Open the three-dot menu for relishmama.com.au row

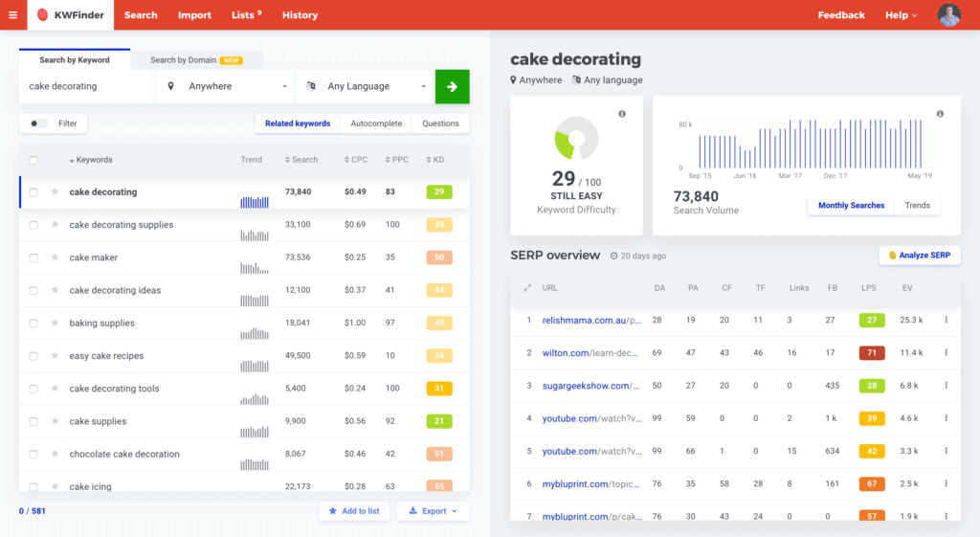click(x=946, y=320)
